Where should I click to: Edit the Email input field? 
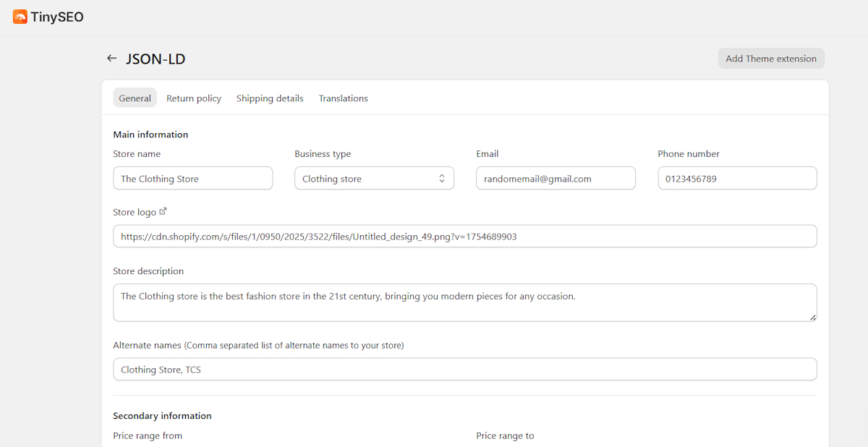coord(556,179)
